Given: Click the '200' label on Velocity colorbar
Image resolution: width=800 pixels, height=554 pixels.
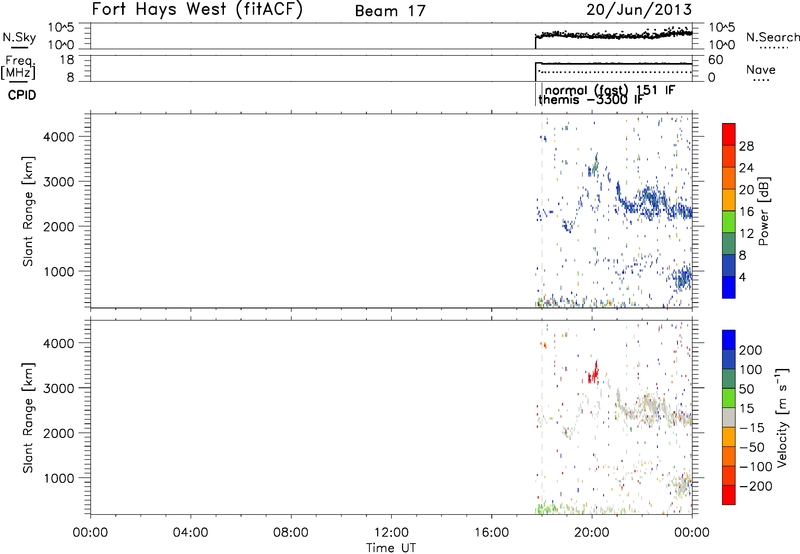Looking at the screenshot, I should tap(751, 350).
